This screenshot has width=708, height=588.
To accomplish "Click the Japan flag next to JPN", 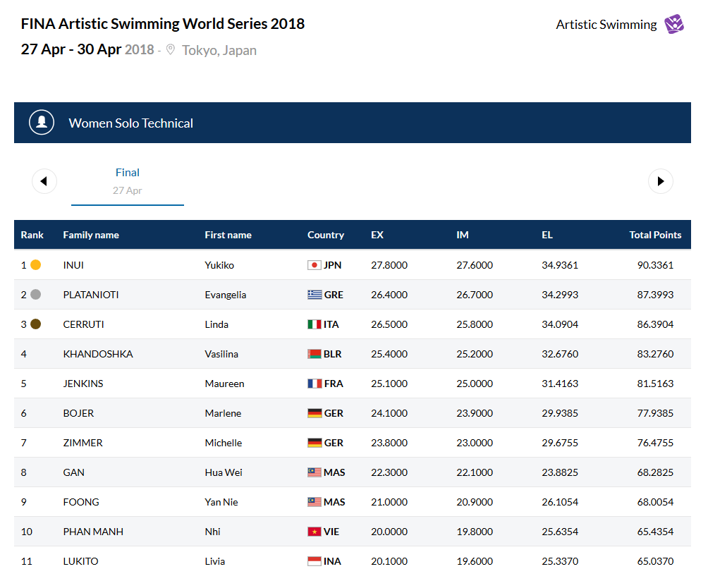I will (315, 265).
